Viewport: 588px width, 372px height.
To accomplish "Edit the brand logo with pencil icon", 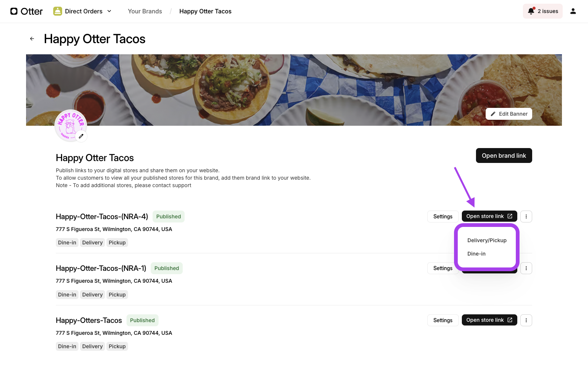I will tap(81, 136).
